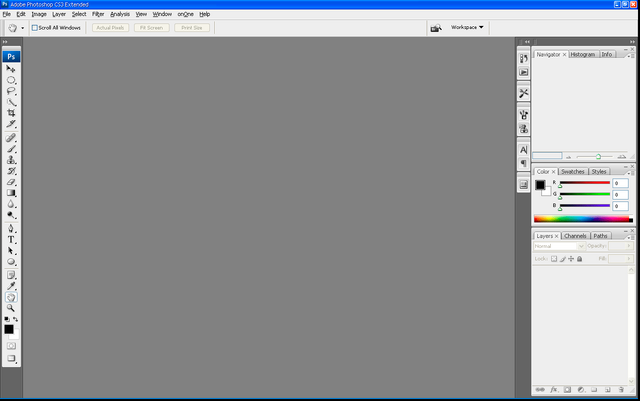
Task: Open the Analysis menu
Action: point(120,14)
